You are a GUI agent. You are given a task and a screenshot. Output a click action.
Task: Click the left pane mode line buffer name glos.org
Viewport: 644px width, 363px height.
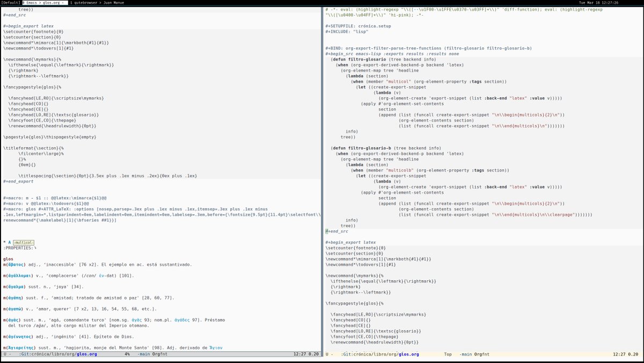[86, 354]
